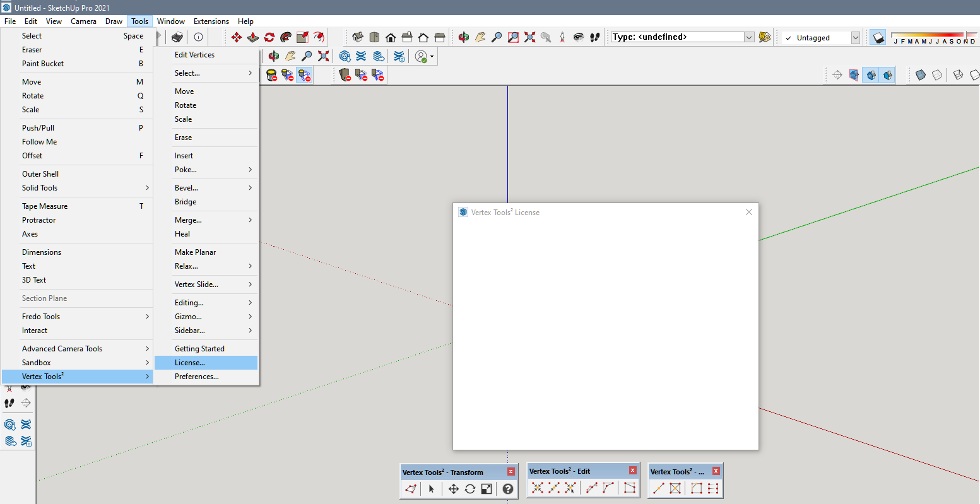Image resolution: width=980 pixels, height=504 pixels.
Task: Open the Type undefined dropdown
Action: point(749,37)
